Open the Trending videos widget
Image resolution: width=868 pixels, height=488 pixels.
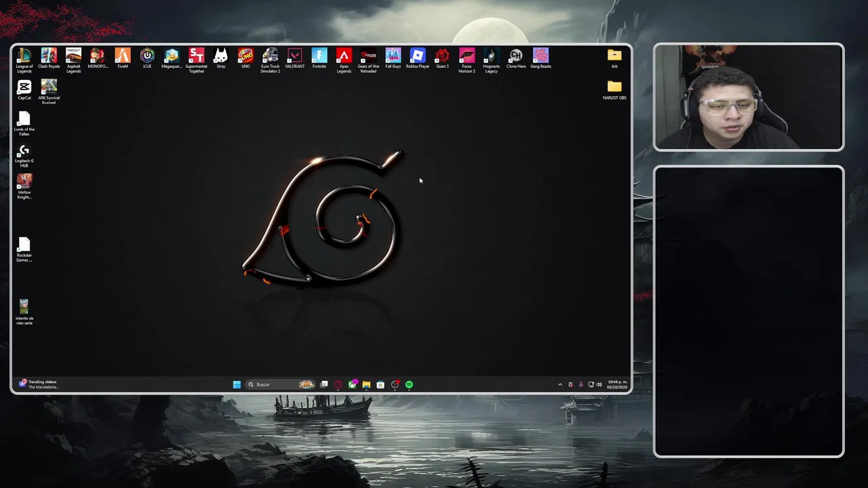pos(39,384)
